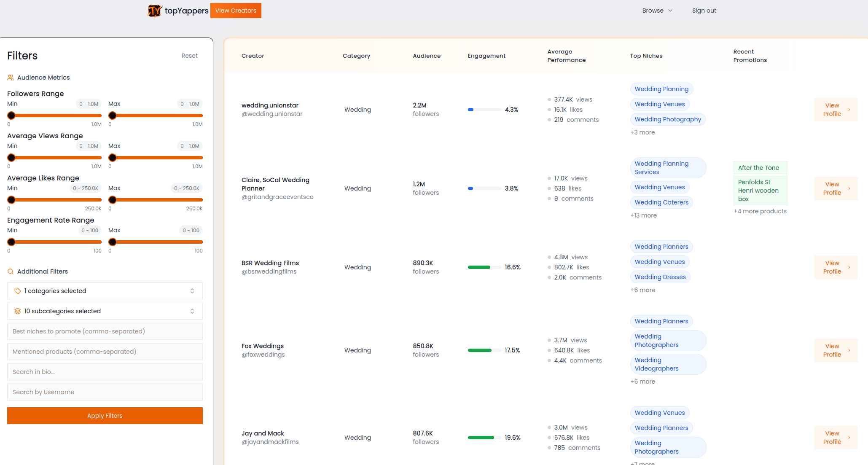Click chevron arrow in Fox Weddings View Profile
Viewport: 868px width, 465px height.
(x=849, y=350)
